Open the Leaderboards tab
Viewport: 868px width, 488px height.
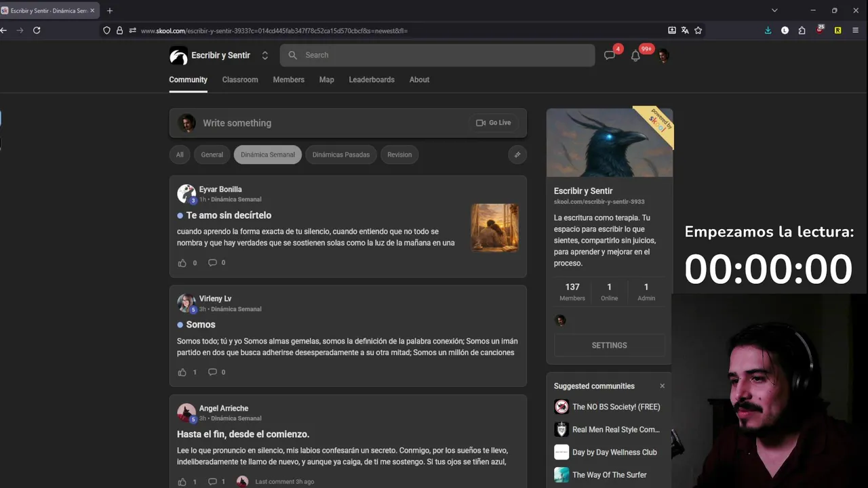point(372,80)
